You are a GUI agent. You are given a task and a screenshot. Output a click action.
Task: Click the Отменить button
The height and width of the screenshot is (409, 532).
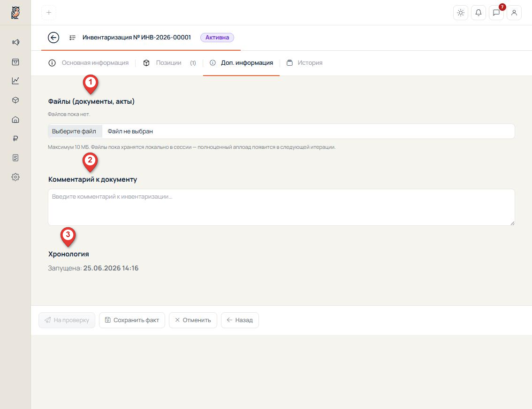point(193,320)
